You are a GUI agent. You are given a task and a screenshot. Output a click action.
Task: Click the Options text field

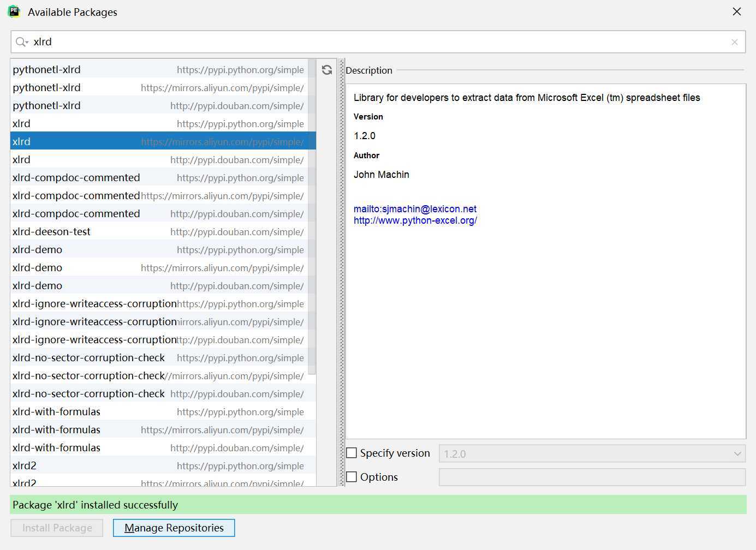pos(592,477)
